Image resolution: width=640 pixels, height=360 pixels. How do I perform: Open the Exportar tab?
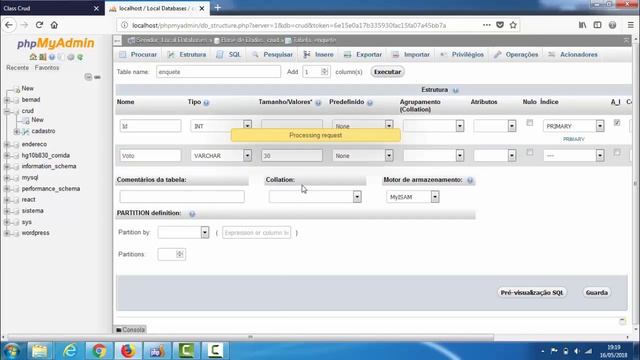(363, 54)
